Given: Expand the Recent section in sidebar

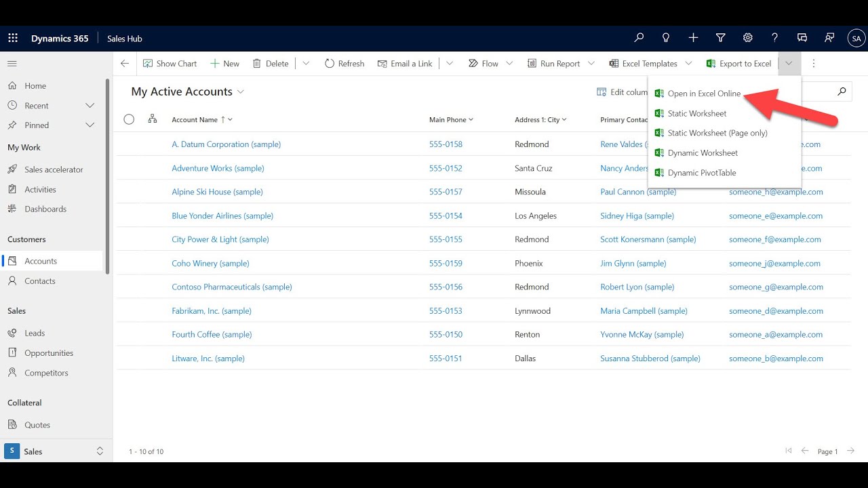Looking at the screenshot, I should click(x=90, y=106).
